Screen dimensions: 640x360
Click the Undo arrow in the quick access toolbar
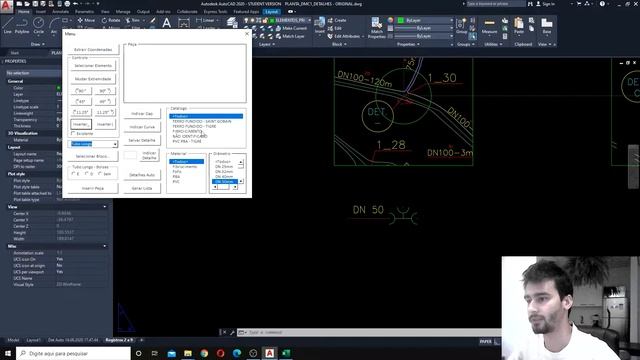(x=76, y=4)
